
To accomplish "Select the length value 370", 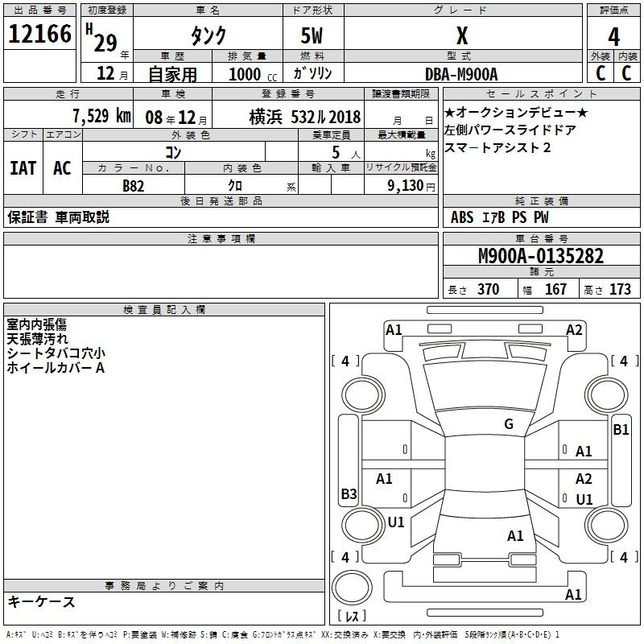I will pos(488,289).
